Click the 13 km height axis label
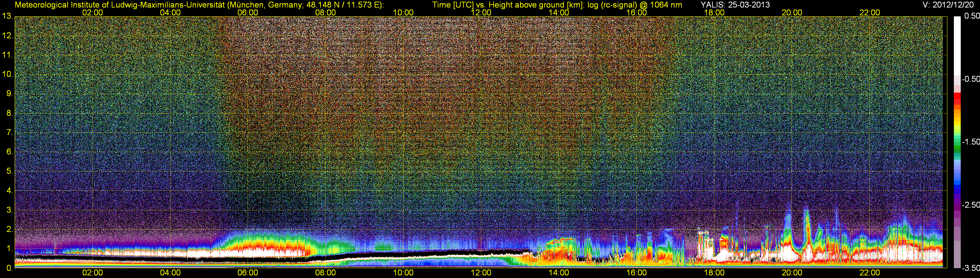Screen dimensions: 980x278 pos(7,16)
